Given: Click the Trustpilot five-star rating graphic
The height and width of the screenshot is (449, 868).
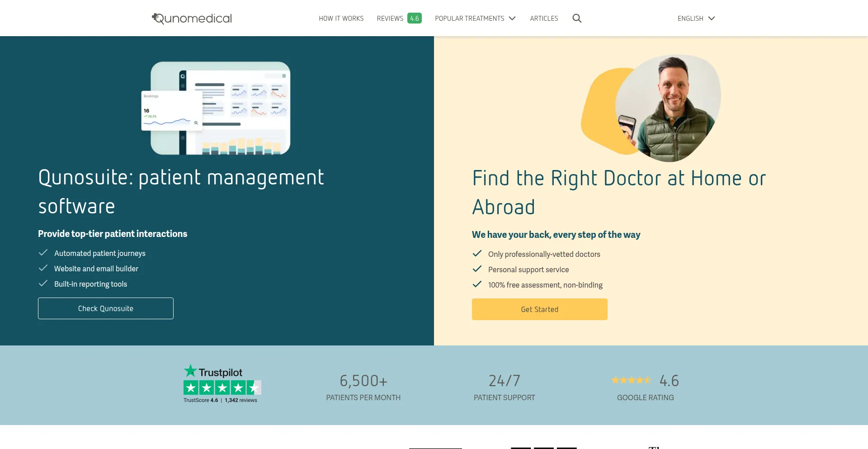Looking at the screenshot, I should (x=222, y=388).
